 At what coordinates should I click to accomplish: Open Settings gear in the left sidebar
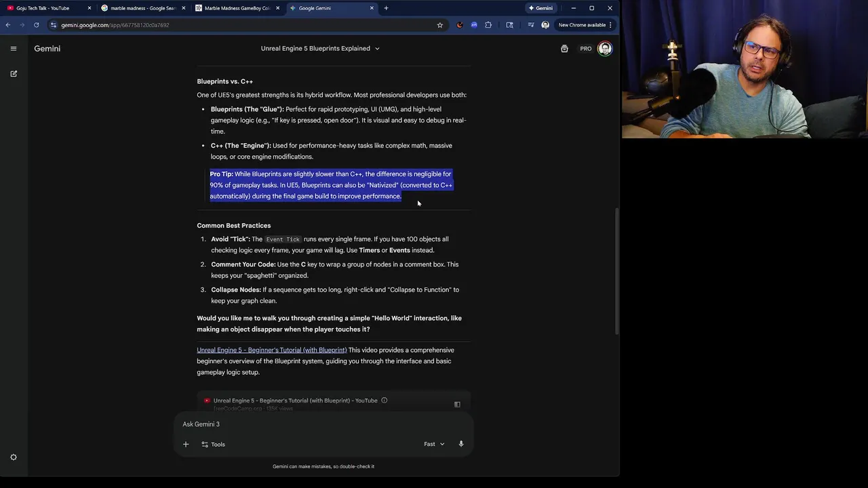pyautogui.click(x=14, y=457)
